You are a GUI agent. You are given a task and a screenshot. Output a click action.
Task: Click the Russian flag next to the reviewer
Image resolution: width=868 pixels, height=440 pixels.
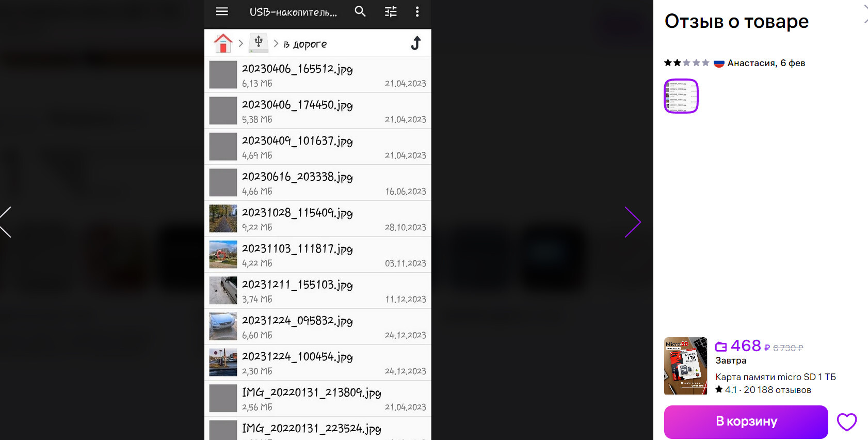(719, 64)
